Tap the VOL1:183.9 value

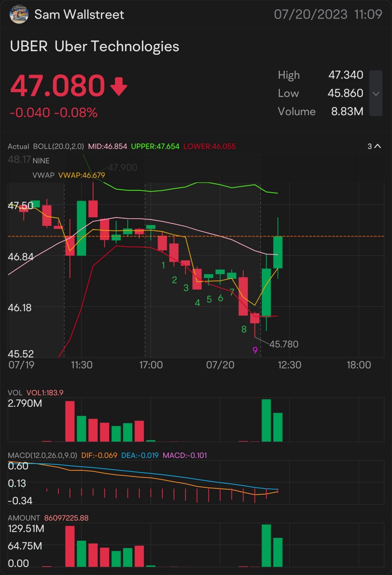(45, 393)
